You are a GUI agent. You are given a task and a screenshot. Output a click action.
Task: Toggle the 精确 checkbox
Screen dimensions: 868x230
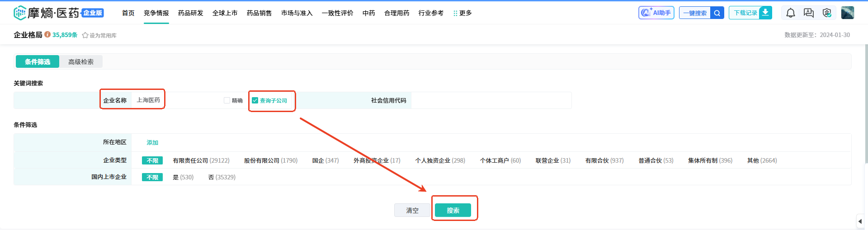point(227,100)
